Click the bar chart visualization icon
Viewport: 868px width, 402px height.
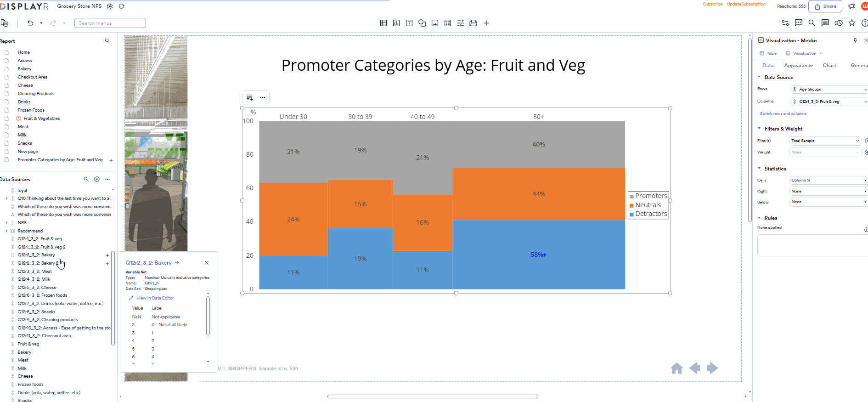pos(396,23)
